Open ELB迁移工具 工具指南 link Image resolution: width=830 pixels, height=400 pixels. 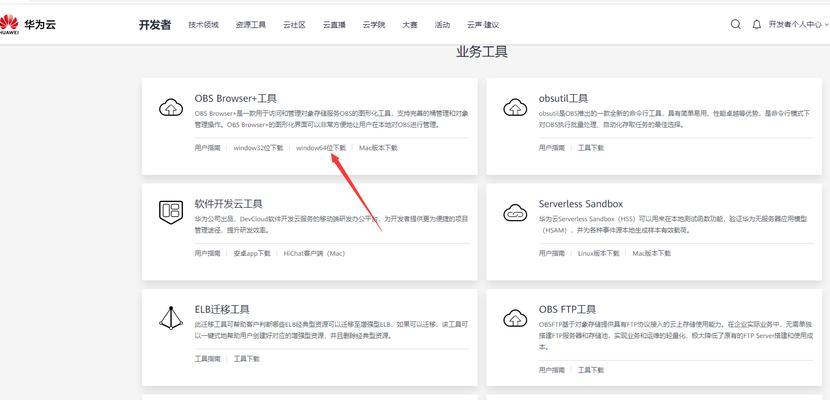click(208, 358)
